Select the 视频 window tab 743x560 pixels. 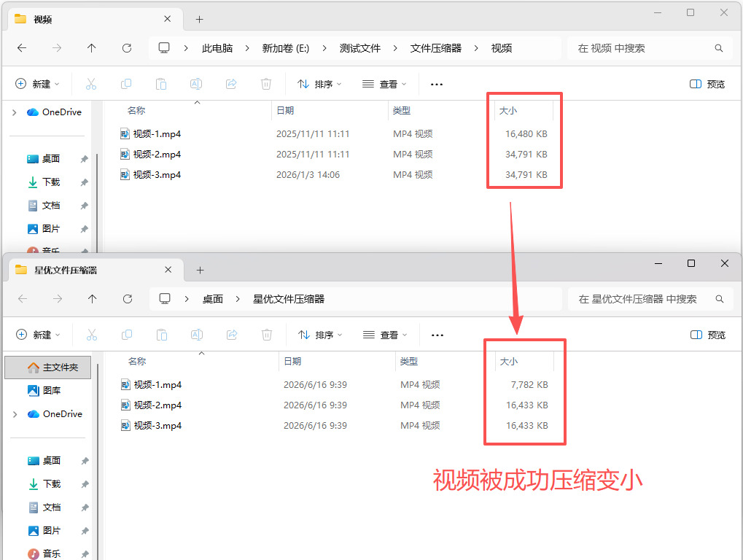click(94, 20)
